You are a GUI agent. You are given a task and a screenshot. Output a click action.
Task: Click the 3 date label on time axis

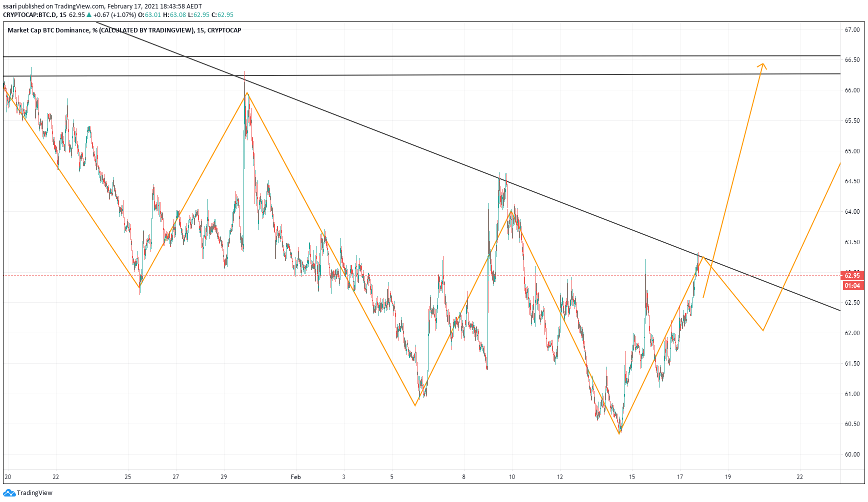(x=344, y=477)
